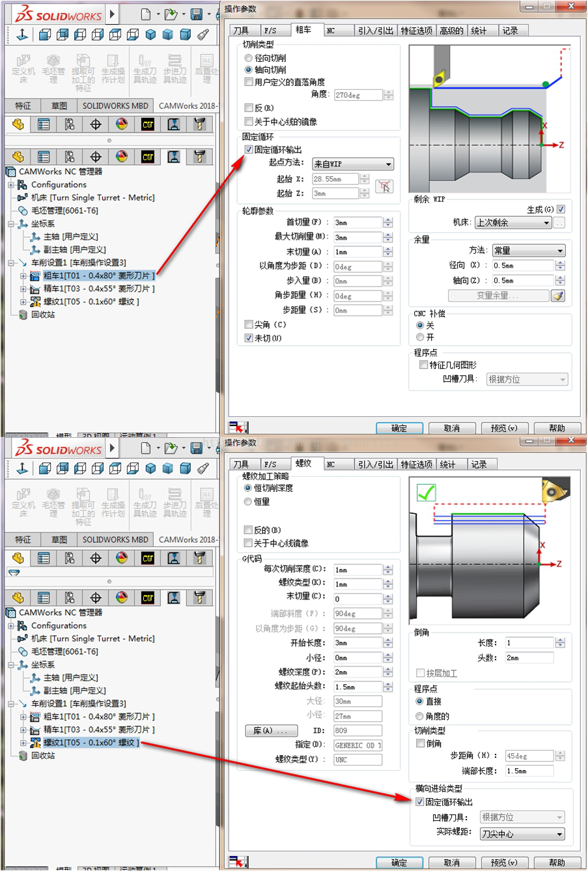This screenshot has height=871, width=588.
Task: Click 步进刀具轨迹 icon beside the 螺纹 dialog
Action: coord(175,495)
